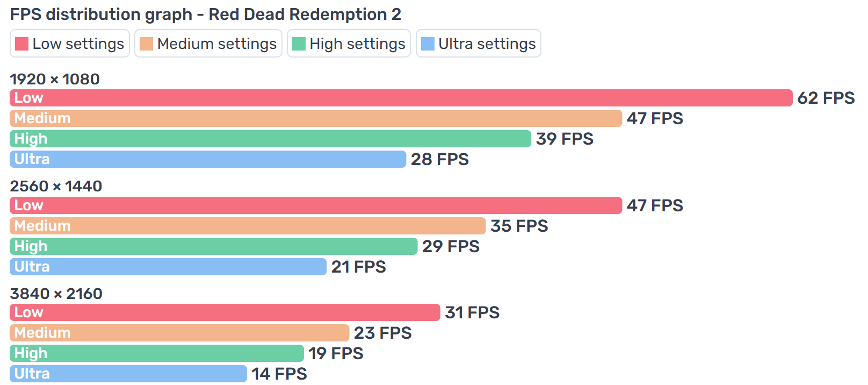The width and height of the screenshot is (868, 385).
Task: Toggle the Medium settings legend item
Action: click(208, 44)
